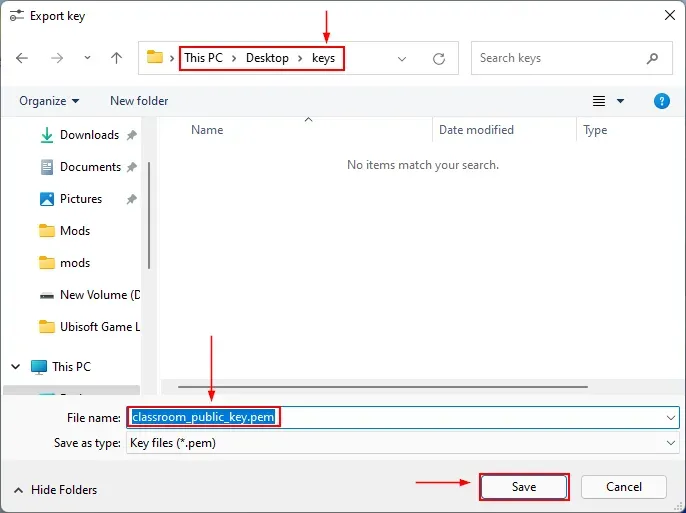Sort files by Date modified column

point(476,130)
